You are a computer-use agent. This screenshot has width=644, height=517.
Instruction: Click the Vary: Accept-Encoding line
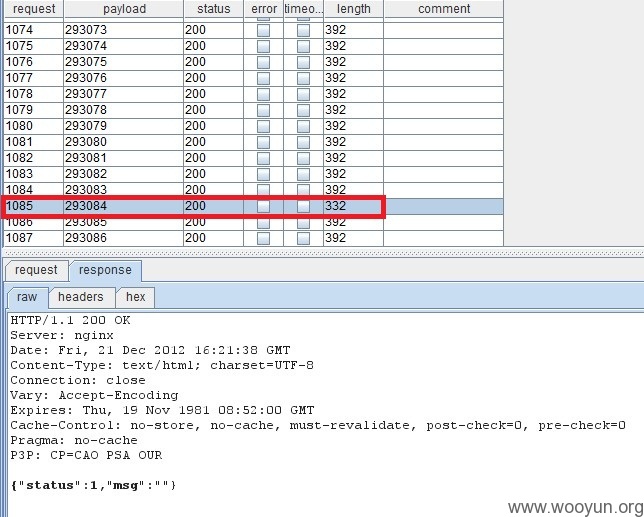94,395
